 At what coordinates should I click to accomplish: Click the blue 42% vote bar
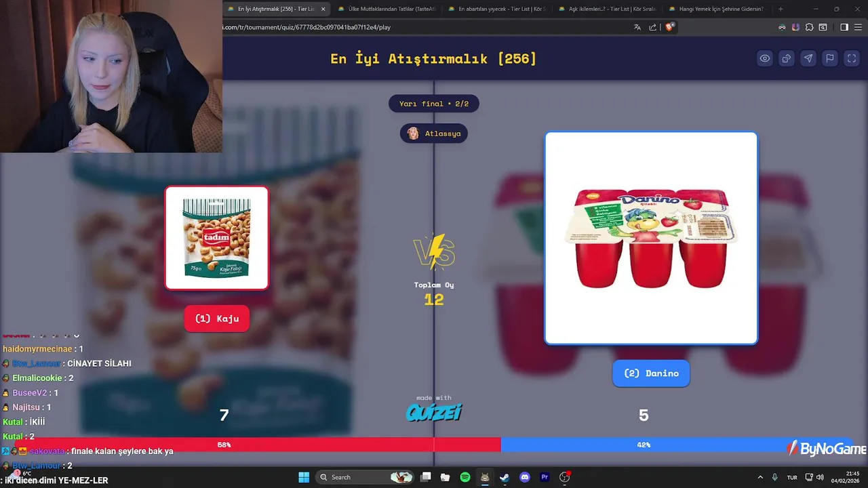click(644, 445)
